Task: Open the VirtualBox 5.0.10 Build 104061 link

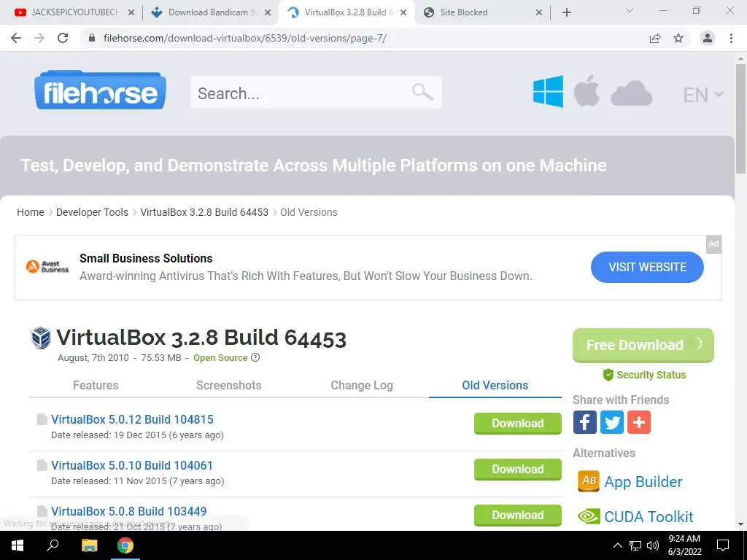Action: 132,465
